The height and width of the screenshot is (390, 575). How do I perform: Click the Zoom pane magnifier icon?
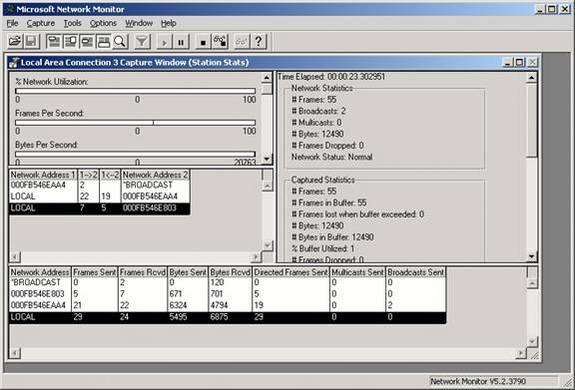pyautogui.click(x=120, y=41)
